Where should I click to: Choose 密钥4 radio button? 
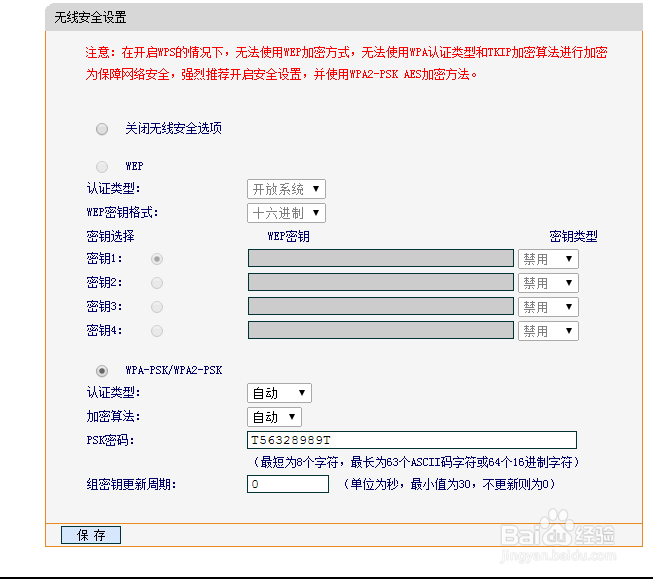click(157, 331)
